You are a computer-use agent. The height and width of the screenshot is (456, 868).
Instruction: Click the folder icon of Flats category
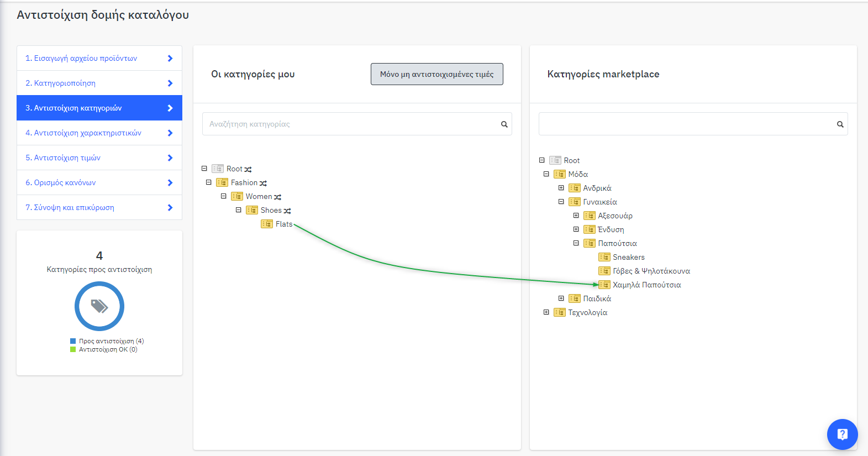tap(267, 224)
